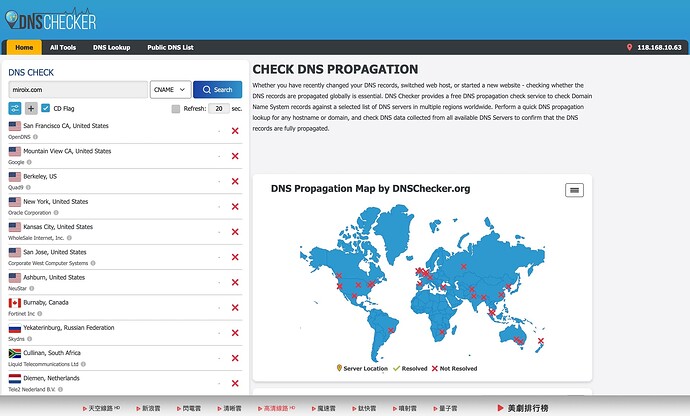Screen dimensions: 690x416
Task: Click info icon next to NeuStar
Action: point(32,288)
